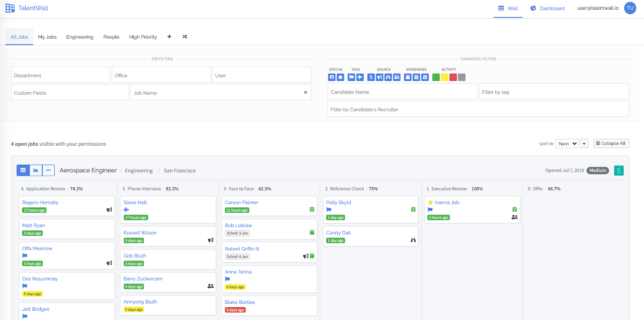Open candidate Matt Ryan
The image size is (644, 320).
coord(33,225)
